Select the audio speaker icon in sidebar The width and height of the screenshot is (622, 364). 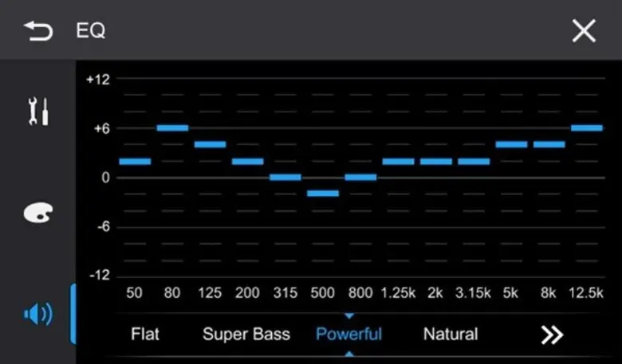coord(38,315)
